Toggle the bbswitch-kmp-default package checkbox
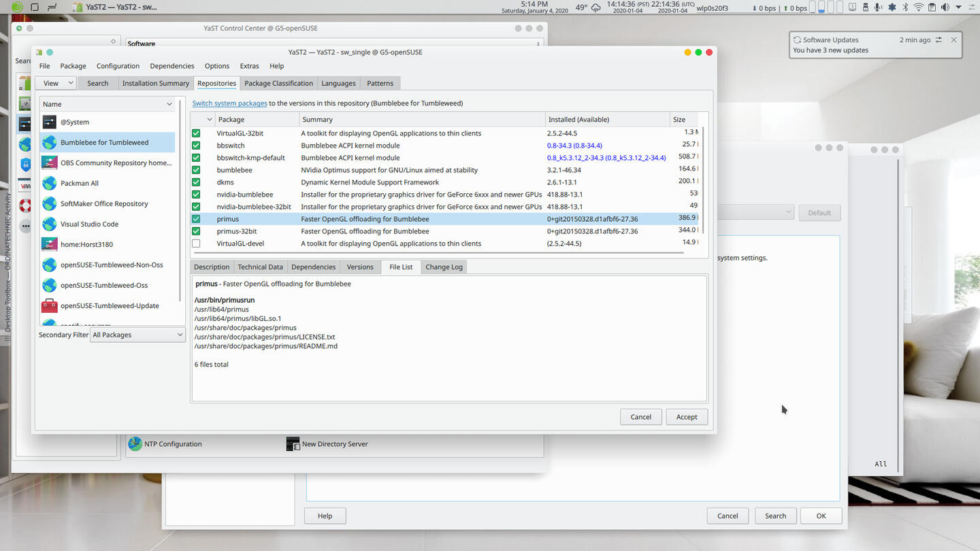This screenshot has width=980, height=551. coord(196,158)
